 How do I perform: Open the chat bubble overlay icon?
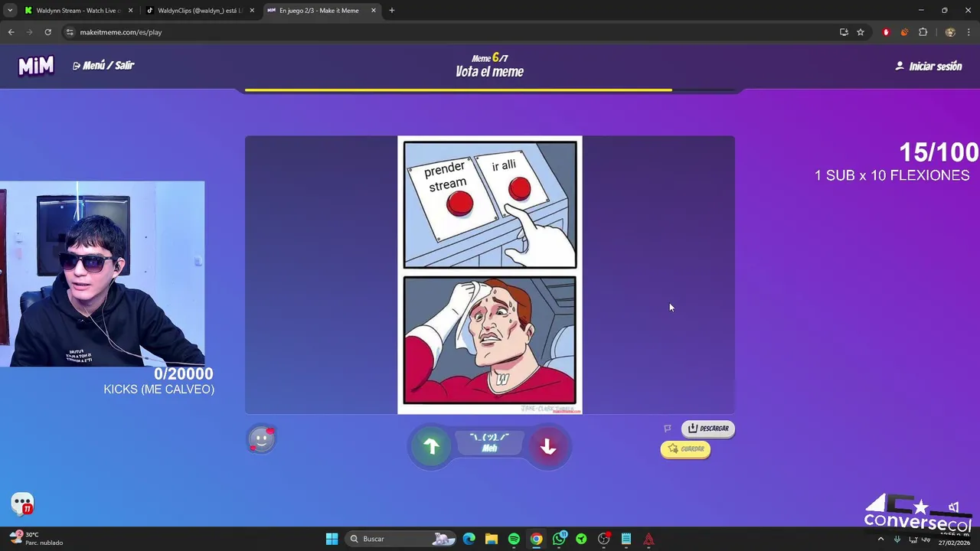click(22, 504)
